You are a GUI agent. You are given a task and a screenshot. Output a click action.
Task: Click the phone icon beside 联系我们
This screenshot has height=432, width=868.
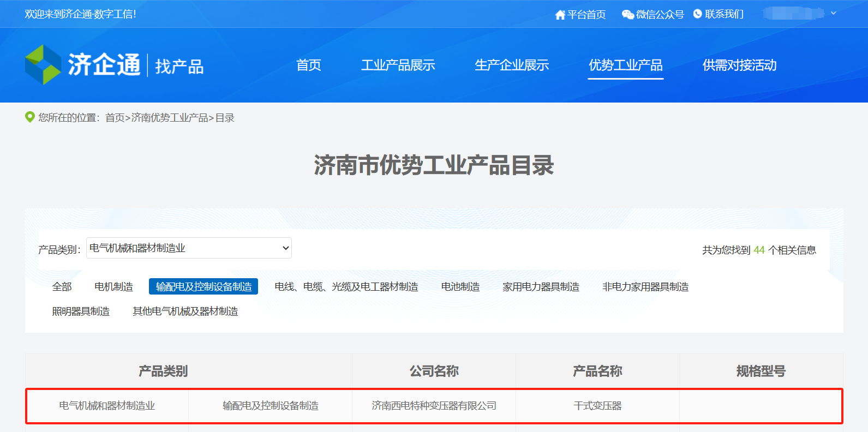pos(697,14)
